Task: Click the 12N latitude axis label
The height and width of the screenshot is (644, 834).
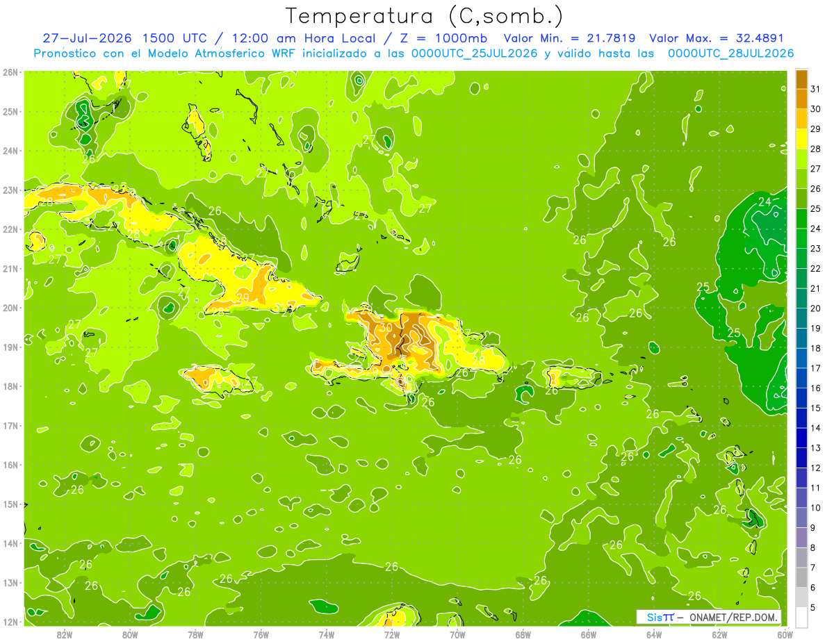Action: [10, 622]
